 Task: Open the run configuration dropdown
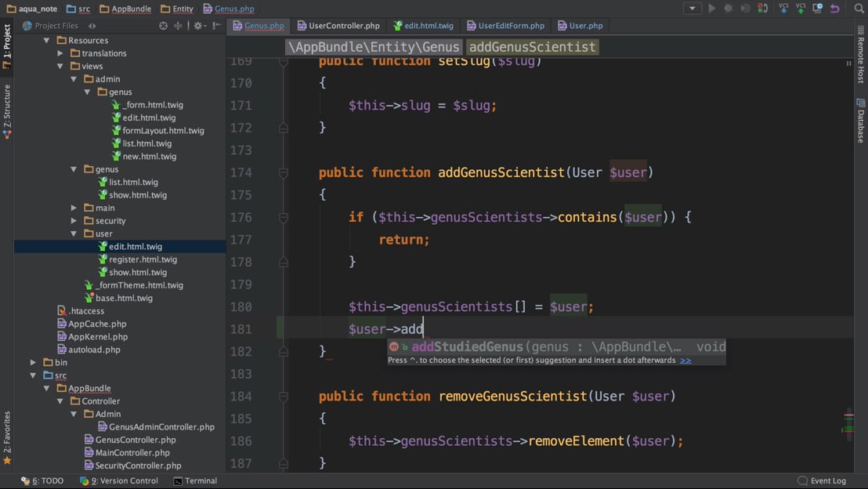click(x=692, y=9)
